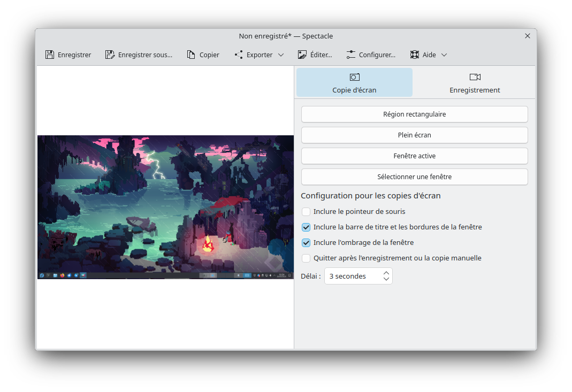Click the Région rectangulaire button
The height and width of the screenshot is (392, 572).
click(x=414, y=114)
